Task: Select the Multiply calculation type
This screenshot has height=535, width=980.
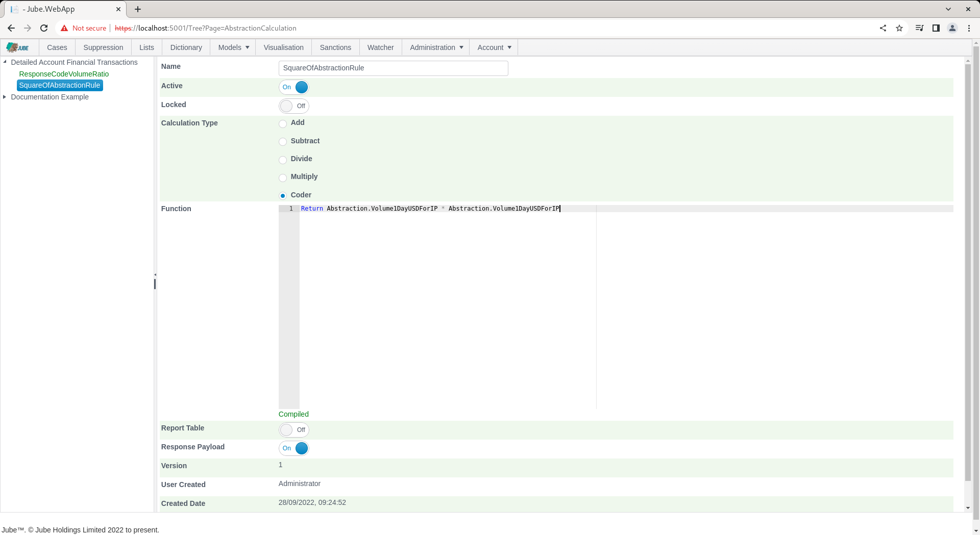Action: click(283, 177)
